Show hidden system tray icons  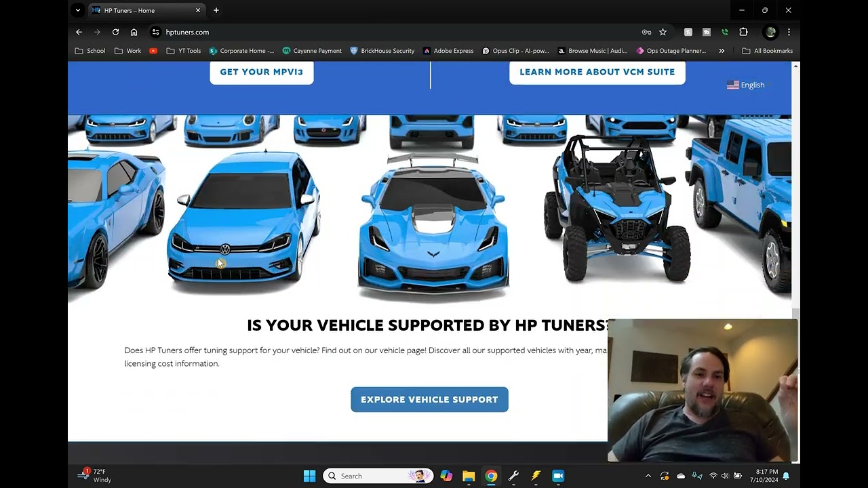[x=648, y=476]
